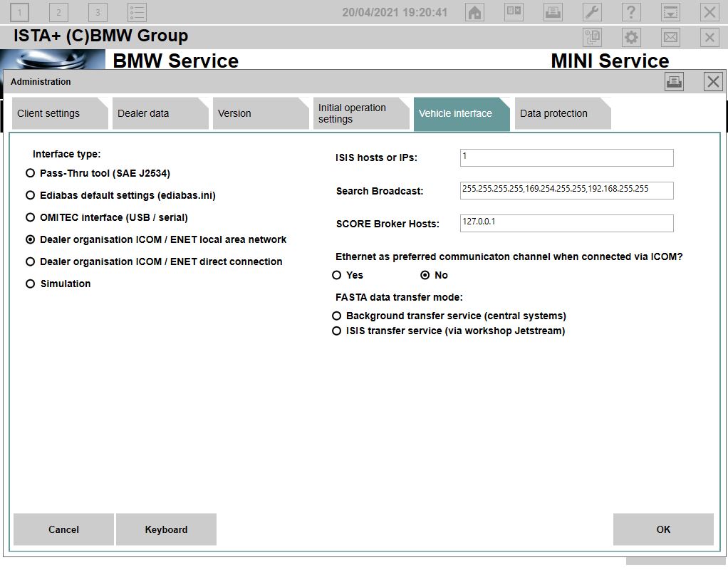The image size is (728, 570).
Task: Click the SCORE Broker Hosts field
Action: pos(566,224)
